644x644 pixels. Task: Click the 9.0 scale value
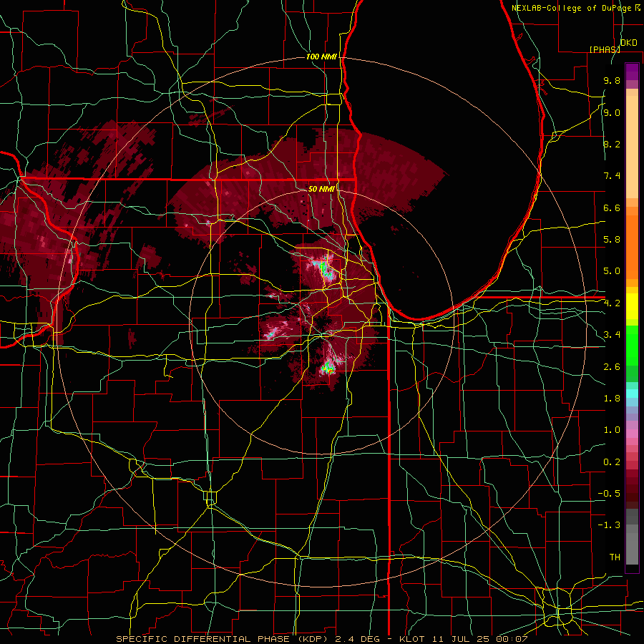[612, 112]
